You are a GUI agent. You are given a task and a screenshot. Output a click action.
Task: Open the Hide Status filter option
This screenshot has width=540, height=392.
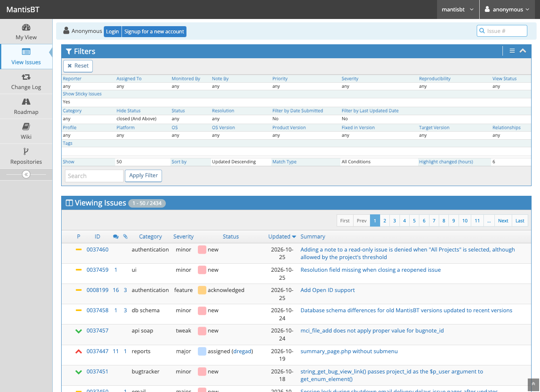click(x=128, y=111)
